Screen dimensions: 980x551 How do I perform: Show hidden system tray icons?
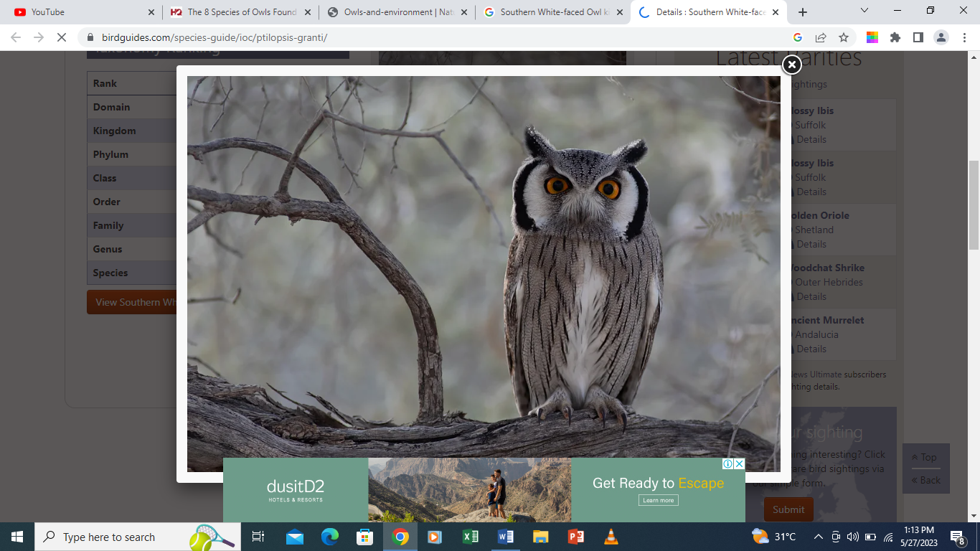[818, 537]
